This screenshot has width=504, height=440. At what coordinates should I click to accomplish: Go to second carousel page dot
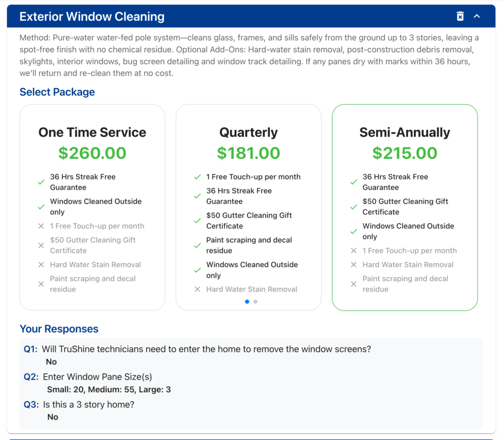tap(255, 302)
